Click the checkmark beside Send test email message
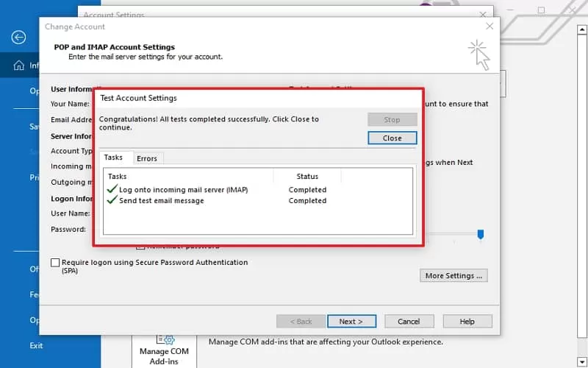588x368 pixels. [112, 199]
